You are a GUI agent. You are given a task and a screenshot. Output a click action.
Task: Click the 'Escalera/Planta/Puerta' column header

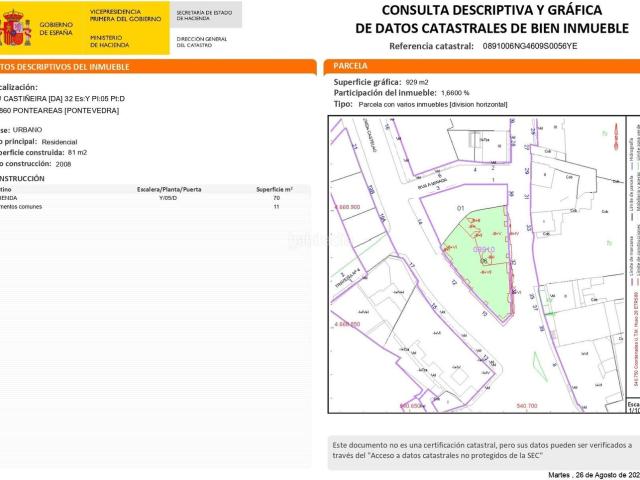169,189
